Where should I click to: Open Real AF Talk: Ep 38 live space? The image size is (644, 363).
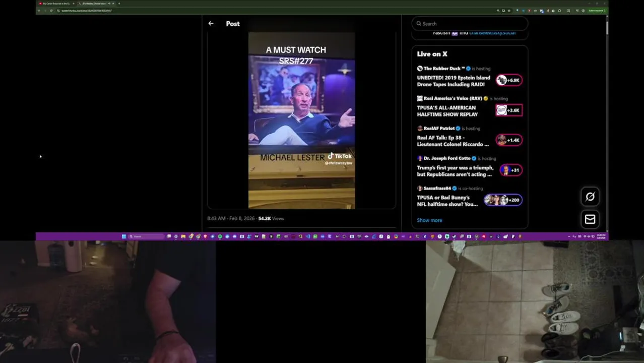pyautogui.click(x=453, y=141)
